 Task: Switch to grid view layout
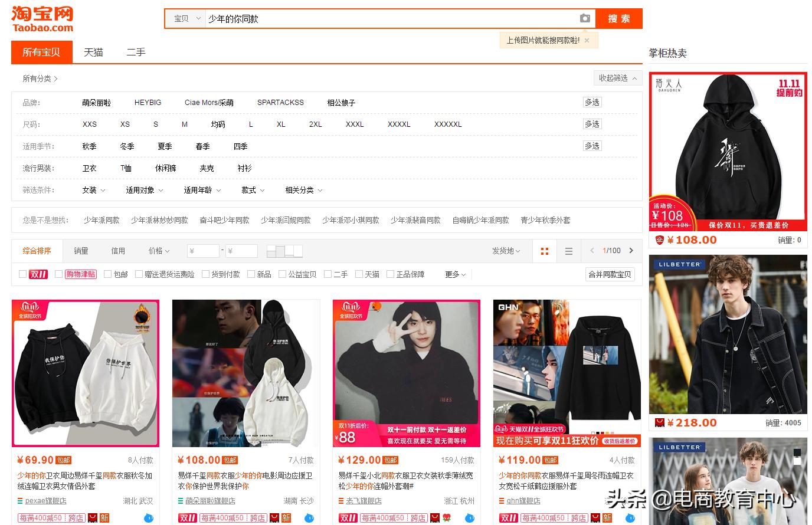[x=544, y=250]
